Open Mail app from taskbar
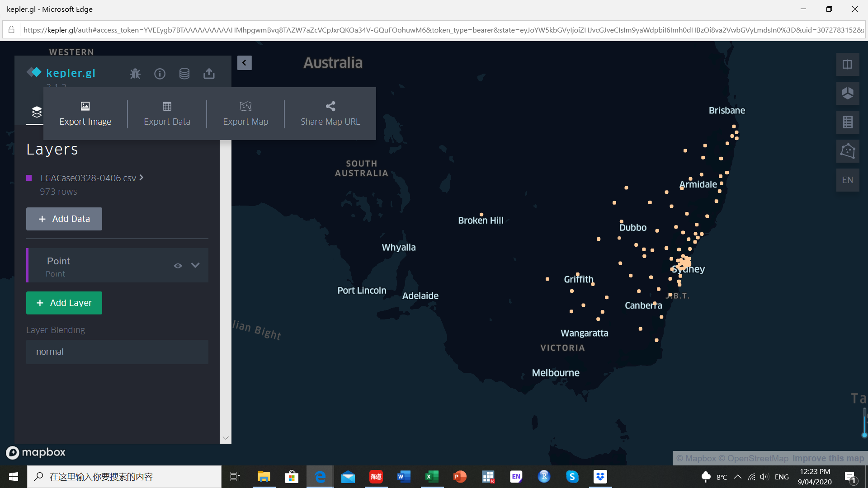 point(348,477)
